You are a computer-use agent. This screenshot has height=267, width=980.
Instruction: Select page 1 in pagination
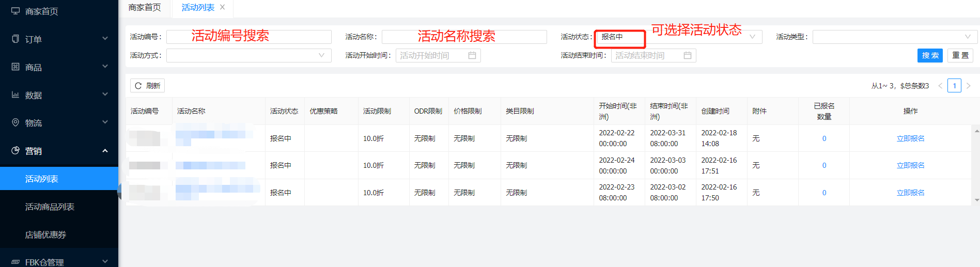point(955,86)
